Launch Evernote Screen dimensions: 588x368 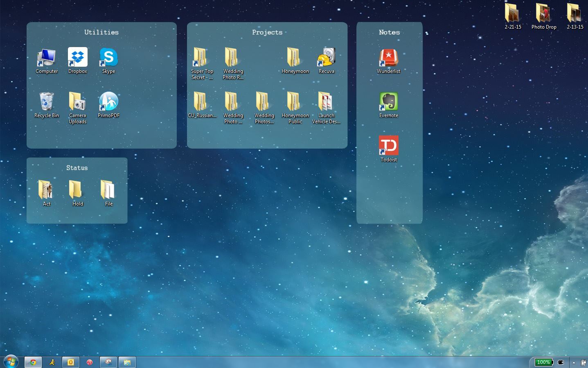click(x=389, y=102)
